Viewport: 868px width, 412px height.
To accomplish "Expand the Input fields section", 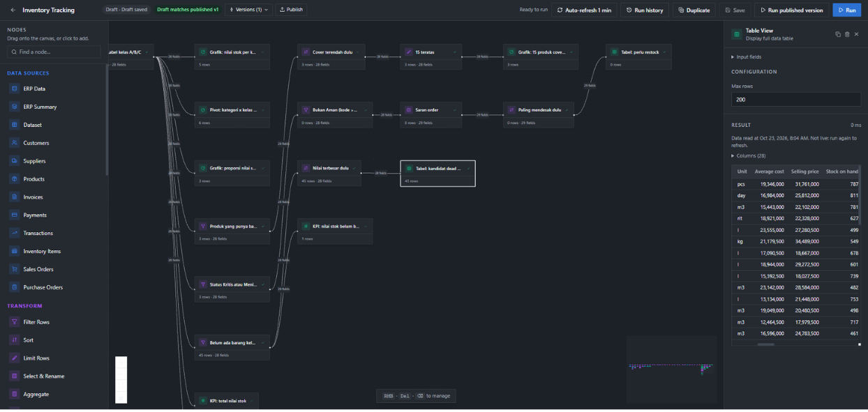I will (747, 57).
